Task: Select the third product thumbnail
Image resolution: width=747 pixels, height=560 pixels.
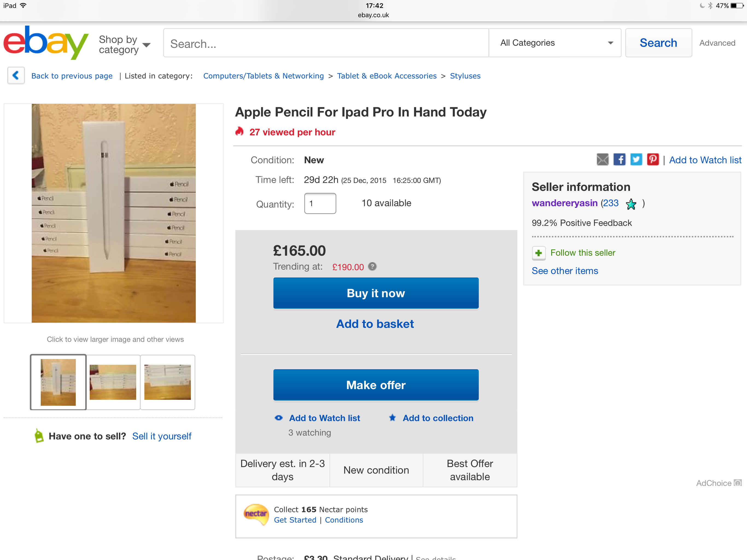Action: pyautogui.click(x=168, y=382)
